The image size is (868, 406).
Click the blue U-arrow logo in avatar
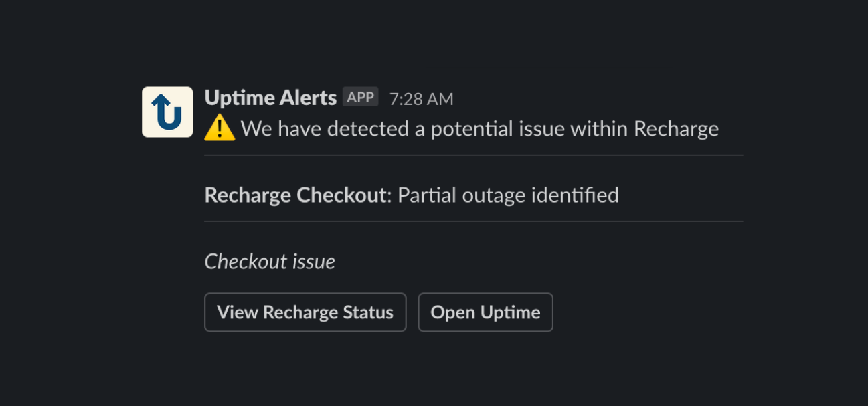tap(167, 112)
